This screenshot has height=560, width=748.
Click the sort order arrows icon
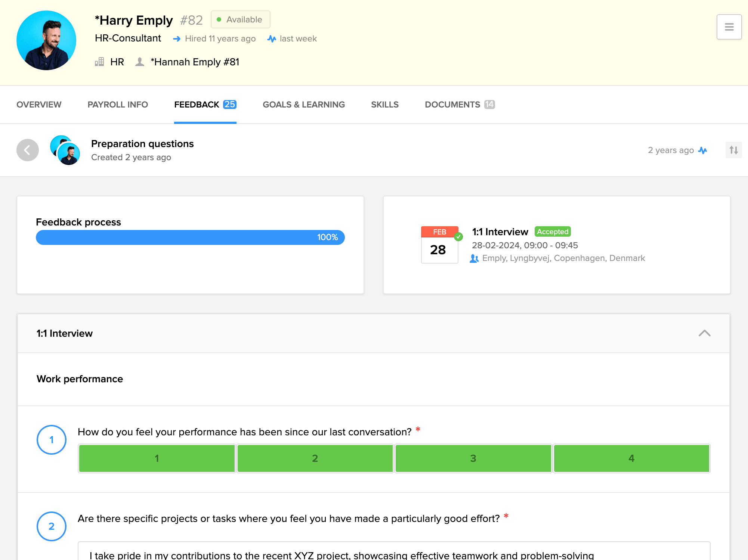coord(733,150)
